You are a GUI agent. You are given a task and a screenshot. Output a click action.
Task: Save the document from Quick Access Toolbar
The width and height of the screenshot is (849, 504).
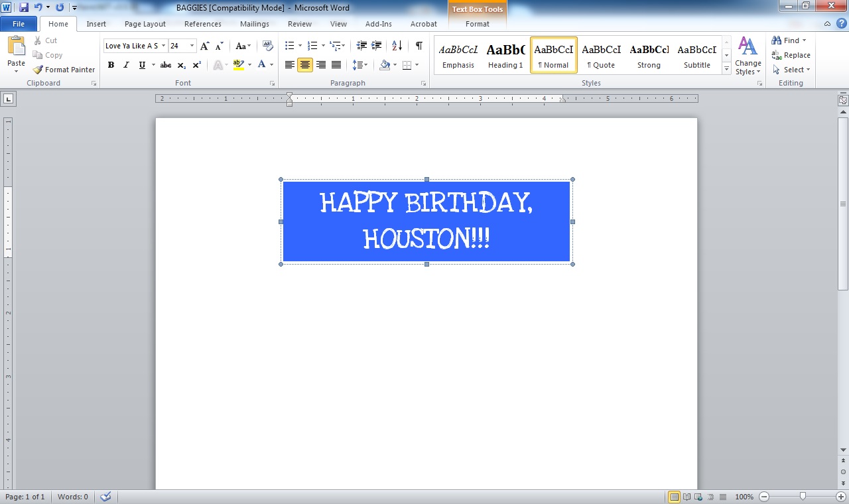pyautogui.click(x=24, y=7)
